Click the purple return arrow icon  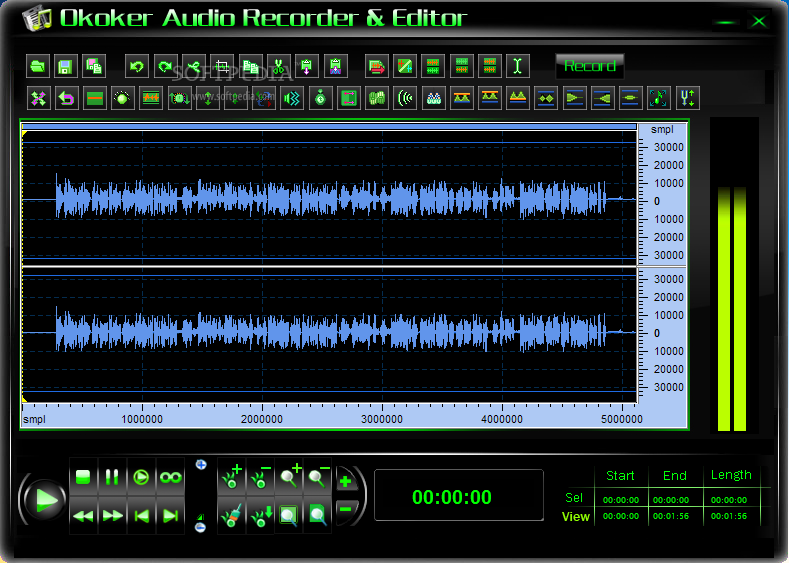66,98
